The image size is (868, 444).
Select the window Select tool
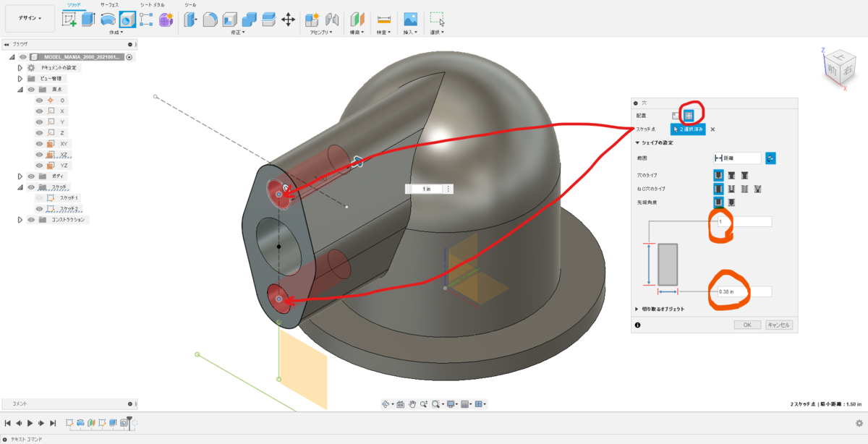[x=437, y=20]
